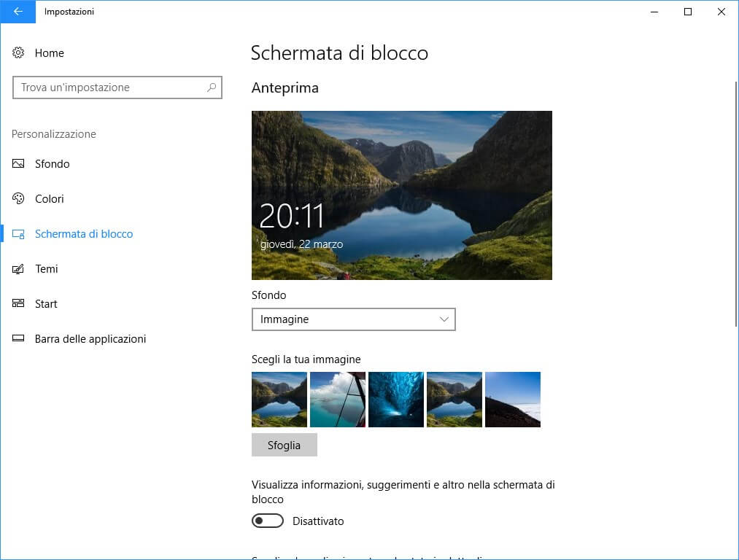Maximize the Impostazioni window
The width and height of the screenshot is (739, 560).
(688, 12)
